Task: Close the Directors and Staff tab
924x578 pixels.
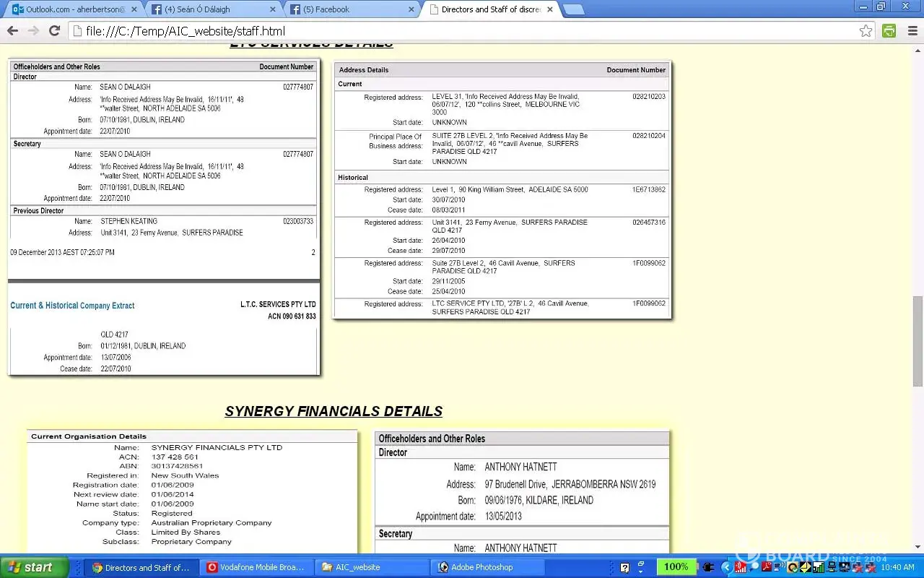Action: tap(551, 9)
